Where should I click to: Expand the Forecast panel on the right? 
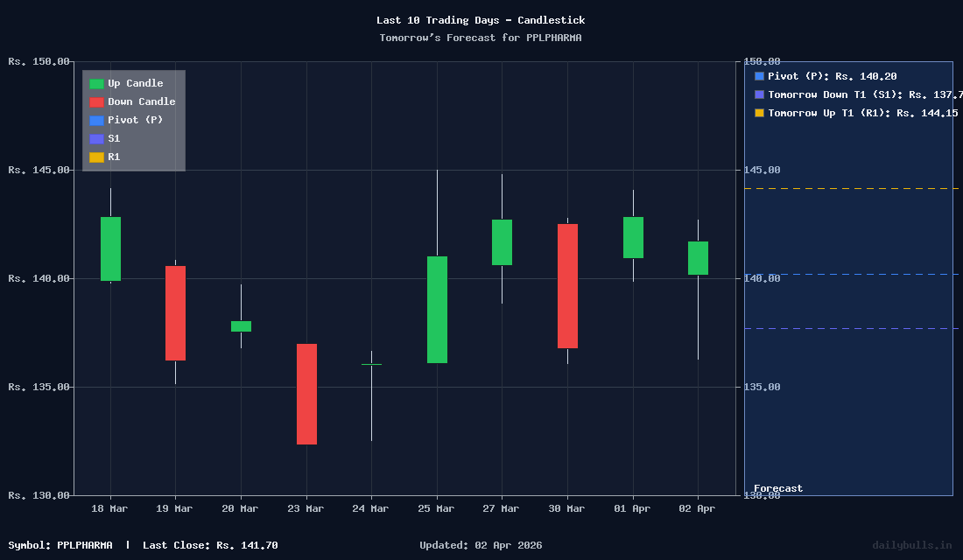[x=847, y=280]
